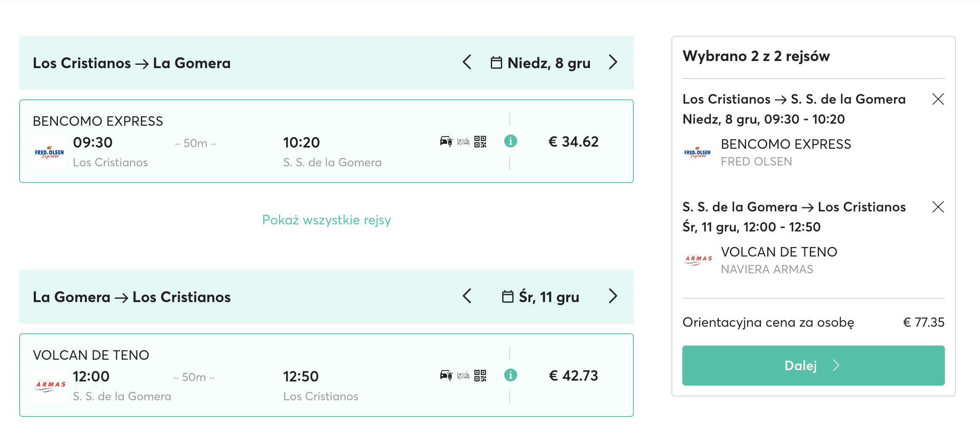Select the Bencomo Express 09:30 sailing card

(x=327, y=141)
